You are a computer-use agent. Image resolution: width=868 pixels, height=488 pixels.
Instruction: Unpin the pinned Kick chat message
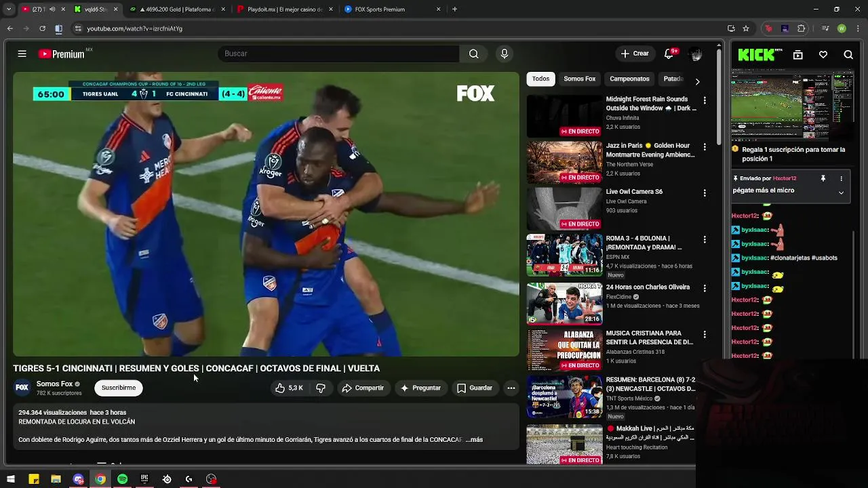[823, 178]
